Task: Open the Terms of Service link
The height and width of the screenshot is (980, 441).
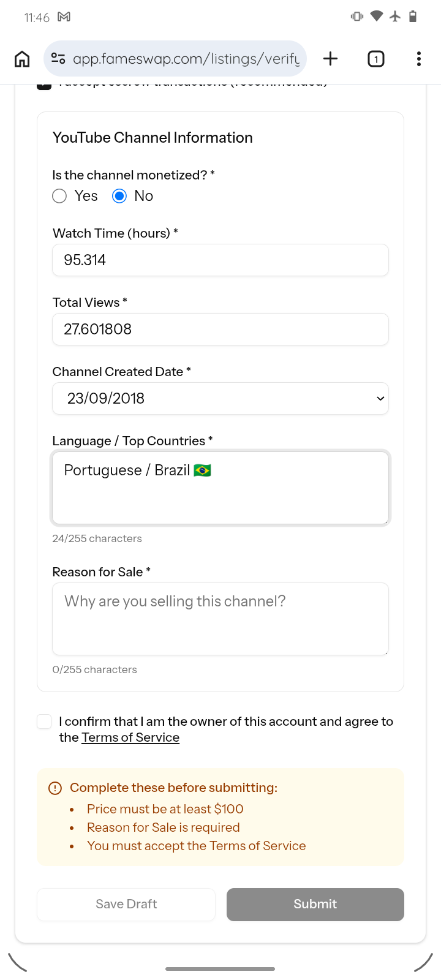Action: pyautogui.click(x=130, y=737)
